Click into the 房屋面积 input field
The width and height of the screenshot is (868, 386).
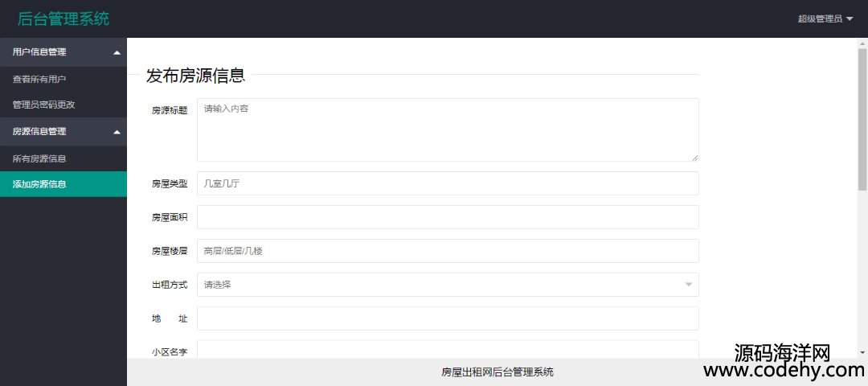[448, 217]
